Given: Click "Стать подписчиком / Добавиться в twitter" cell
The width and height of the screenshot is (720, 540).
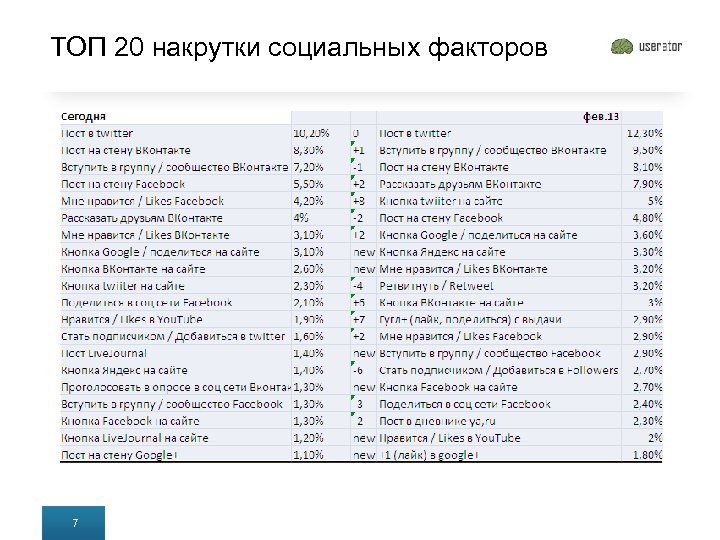Looking at the screenshot, I should pyautogui.click(x=173, y=337).
